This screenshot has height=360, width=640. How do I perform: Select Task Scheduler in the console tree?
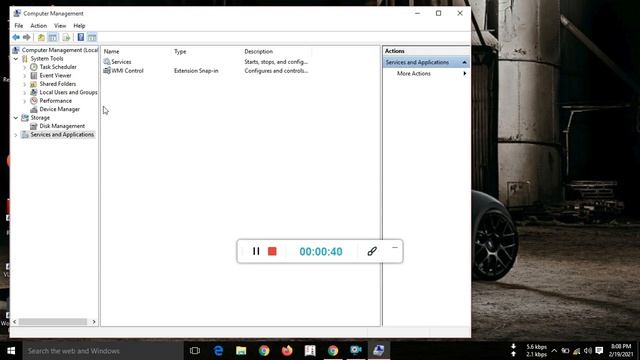(58, 67)
